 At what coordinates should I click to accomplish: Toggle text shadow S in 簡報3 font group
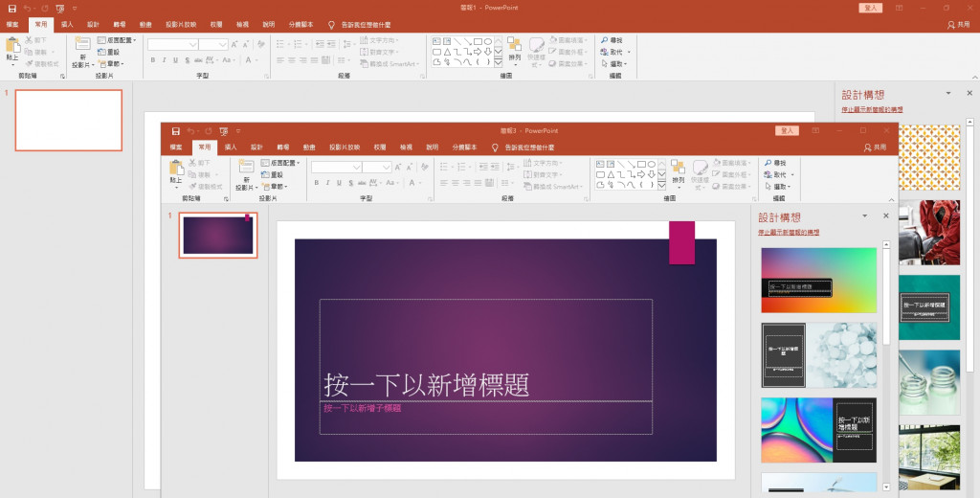pyautogui.click(x=350, y=183)
